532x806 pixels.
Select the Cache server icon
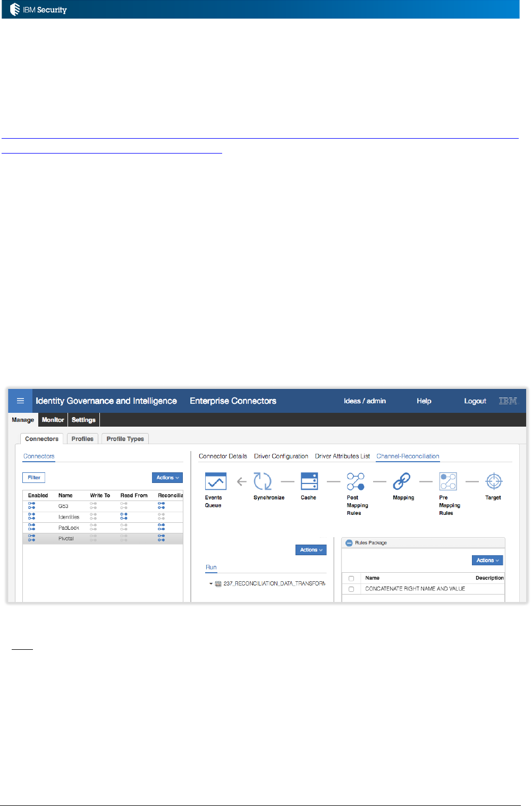coord(309,481)
